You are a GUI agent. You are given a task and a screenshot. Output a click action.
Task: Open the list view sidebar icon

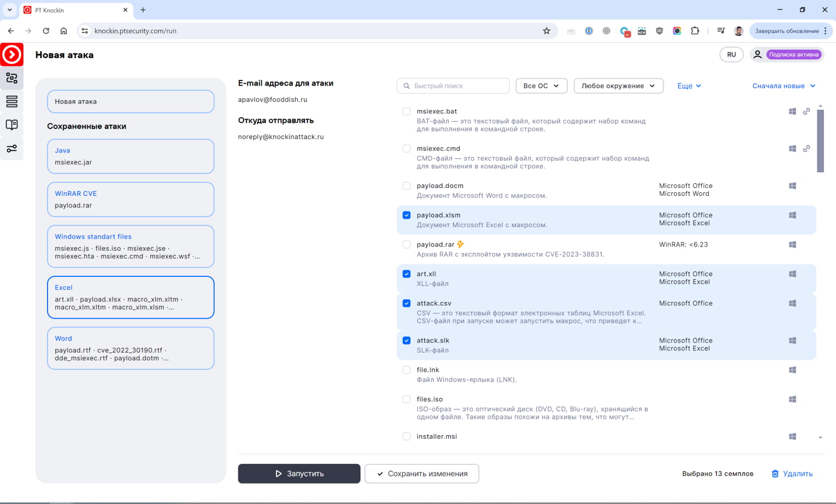point(11,101)
